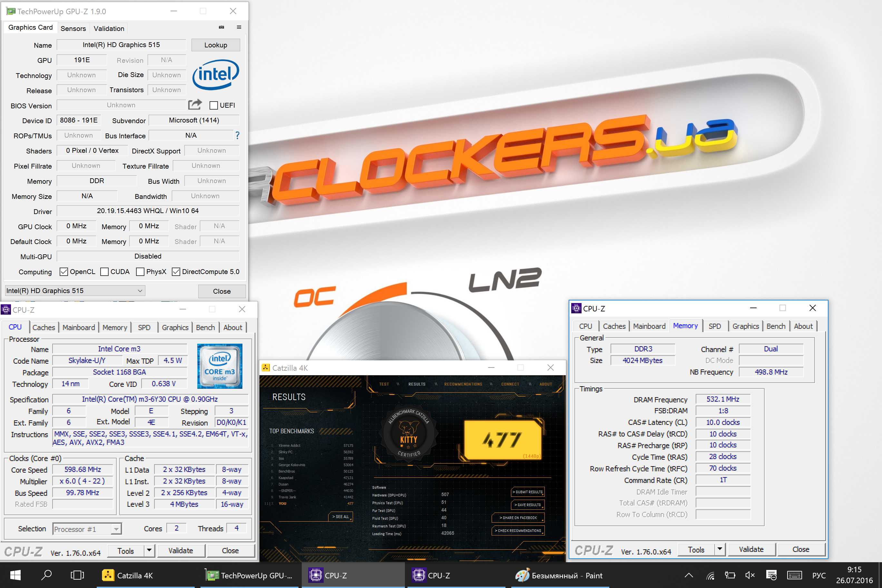Click Check Recommendations in Catzilla
882x588 pixels.
point(518,531)
